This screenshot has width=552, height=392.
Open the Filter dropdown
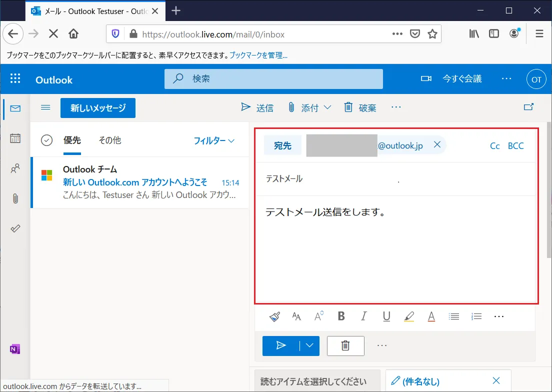pos(214,141)
